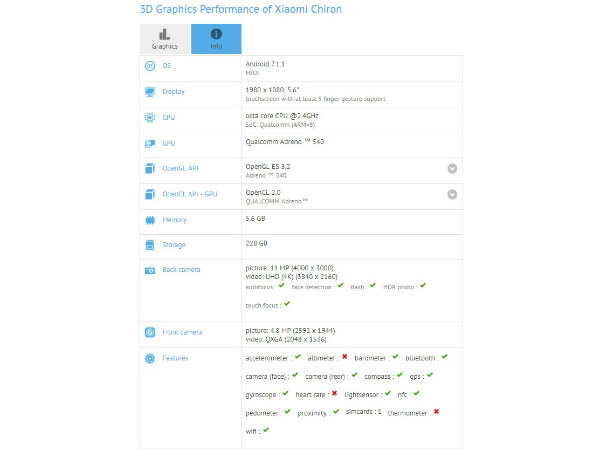
Task: Select the Info tab
Action: tap(216, 39)
